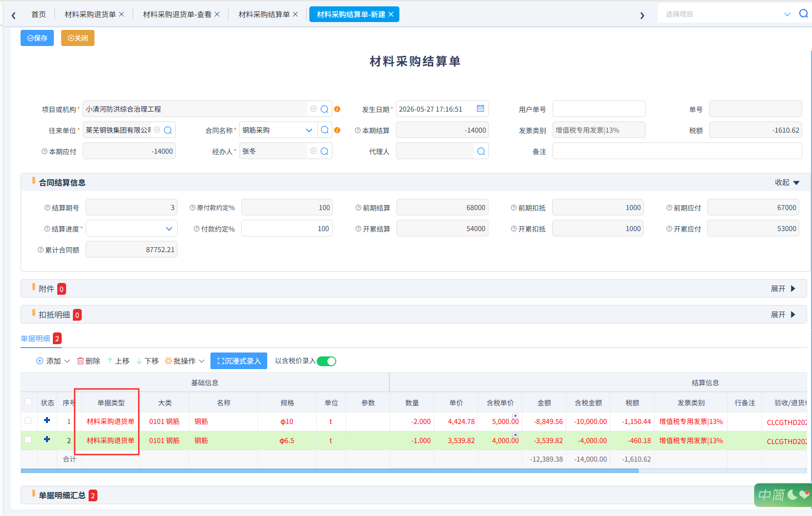Image resolution: width=812 pixels, height=516 pixels.
Task: Move the row up with 上移
Action: (x=118, y=361)
